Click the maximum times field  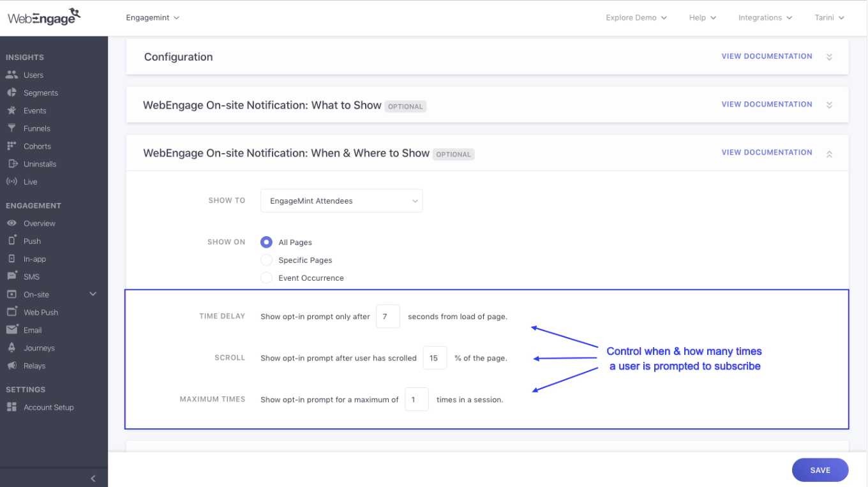(417, 400)
